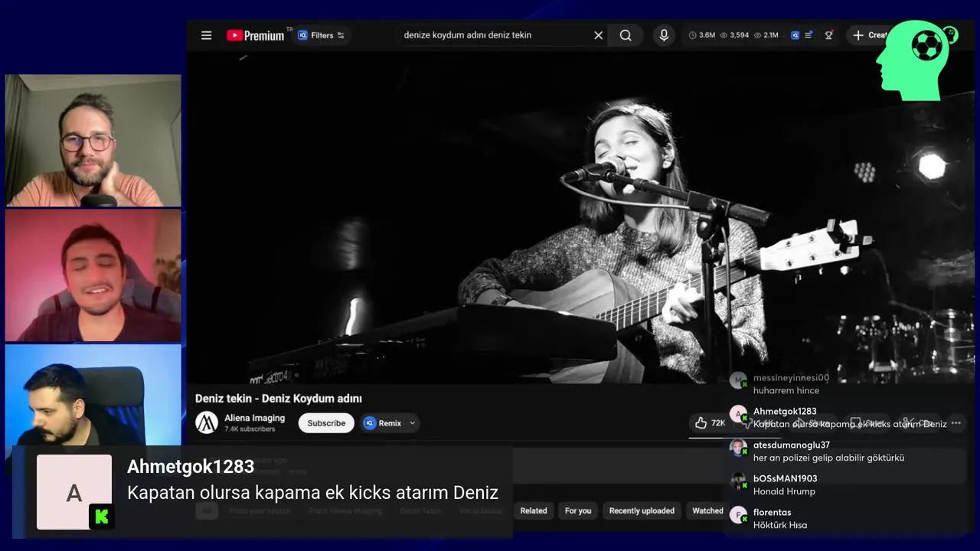980x551 pixels.
Task: Open the extension list icon in header
Action: click(808, 35)
